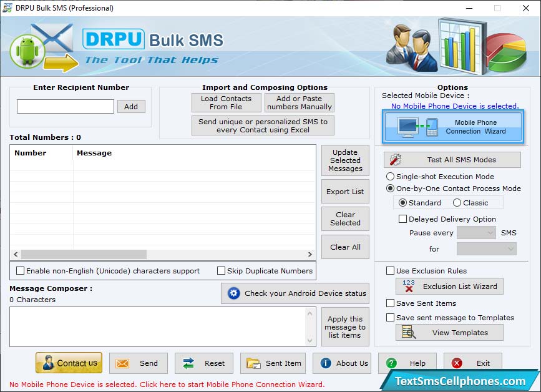Click Clear Selected button
This screenshot has height=392, width=541.
click(345, 218)
